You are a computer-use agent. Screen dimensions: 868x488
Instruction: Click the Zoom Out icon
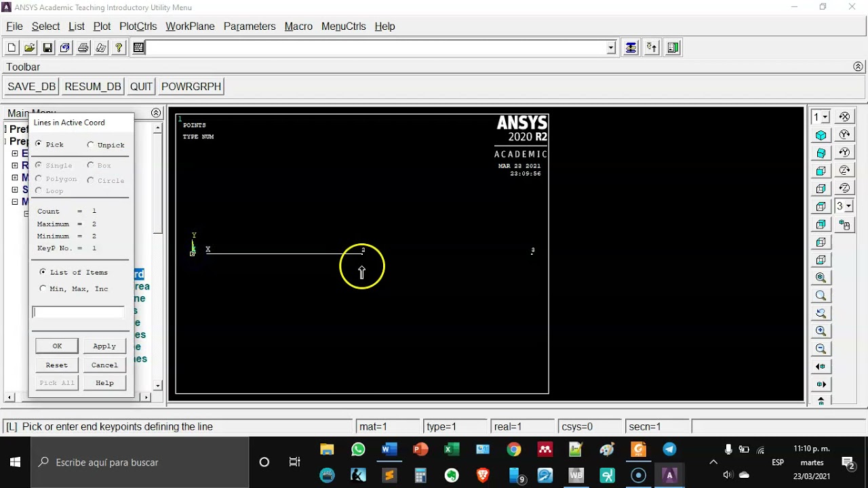point(821,348)
